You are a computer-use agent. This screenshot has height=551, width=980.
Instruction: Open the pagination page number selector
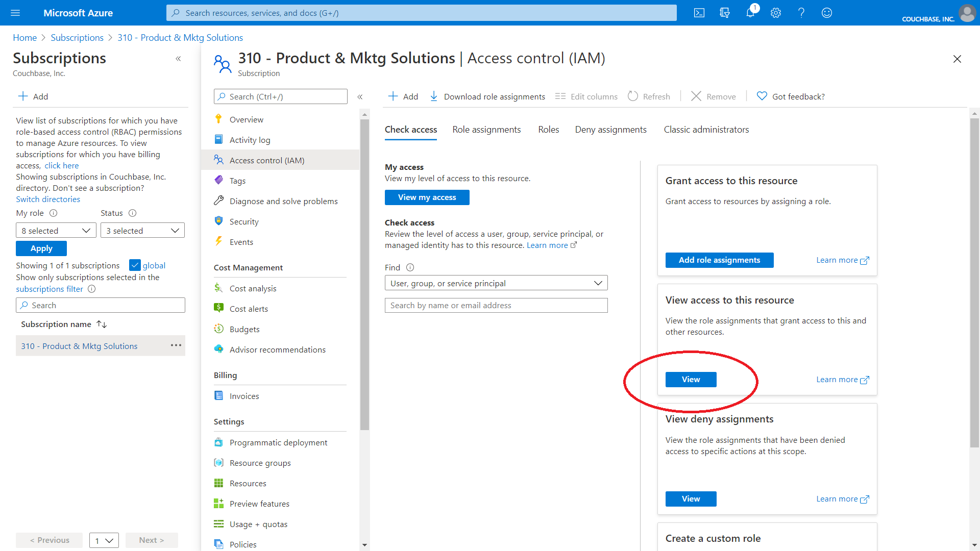[x=104, y=540]
